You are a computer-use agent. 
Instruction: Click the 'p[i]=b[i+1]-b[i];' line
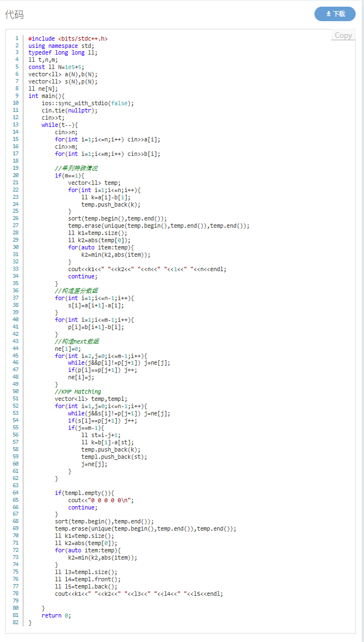click(96, 327)
